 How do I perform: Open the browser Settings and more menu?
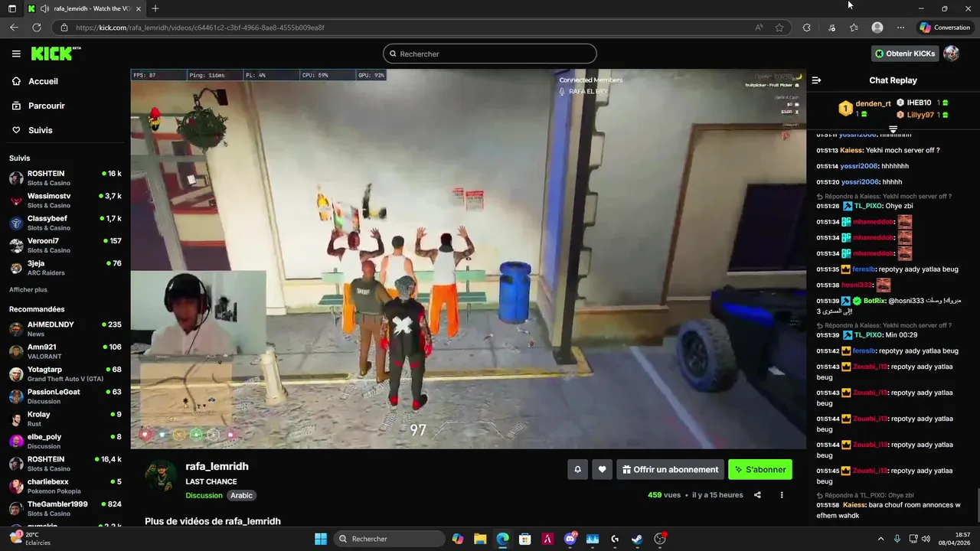click(900, 28)
